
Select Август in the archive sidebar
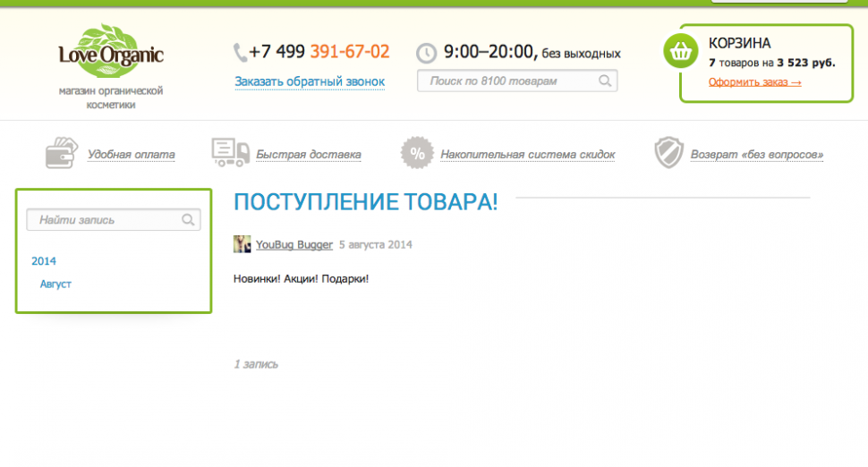(x=55, y=284)
